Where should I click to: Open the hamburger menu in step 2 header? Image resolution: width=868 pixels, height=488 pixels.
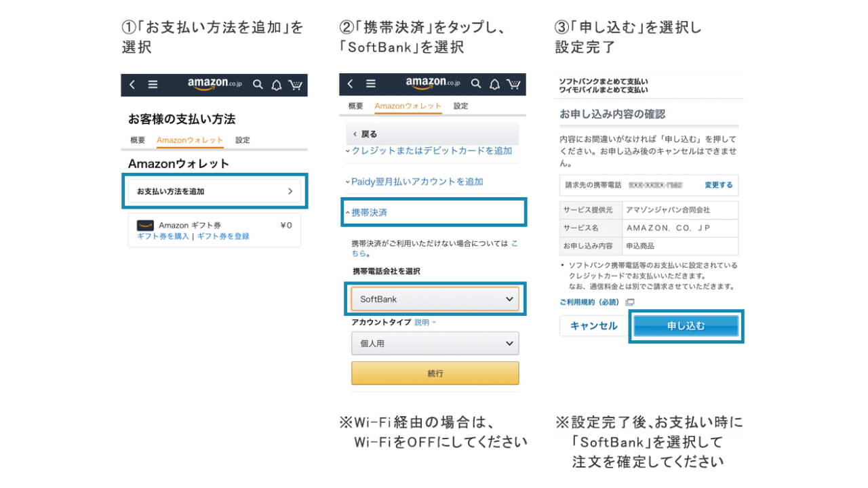click(370, 84)
